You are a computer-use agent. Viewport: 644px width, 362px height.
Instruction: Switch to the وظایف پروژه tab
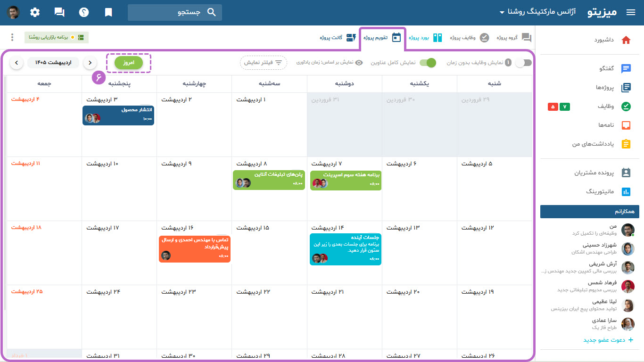click(469, 38)
